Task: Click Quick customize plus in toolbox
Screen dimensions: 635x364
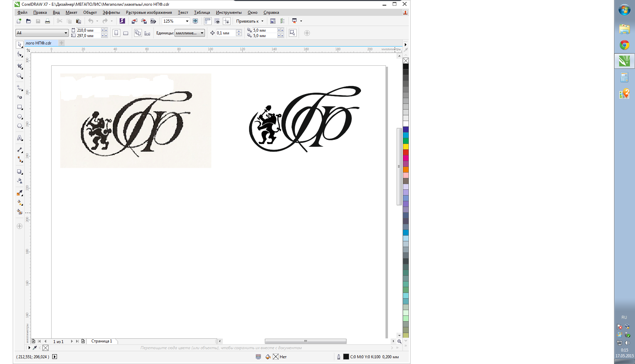Action: click(x=20, y=226)
